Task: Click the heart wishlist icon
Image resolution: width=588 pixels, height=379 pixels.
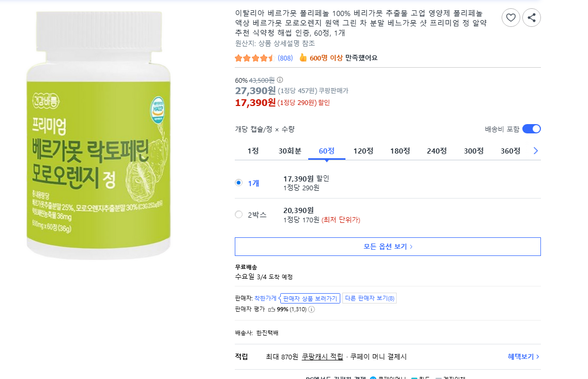Action: [x=511, y=18]
